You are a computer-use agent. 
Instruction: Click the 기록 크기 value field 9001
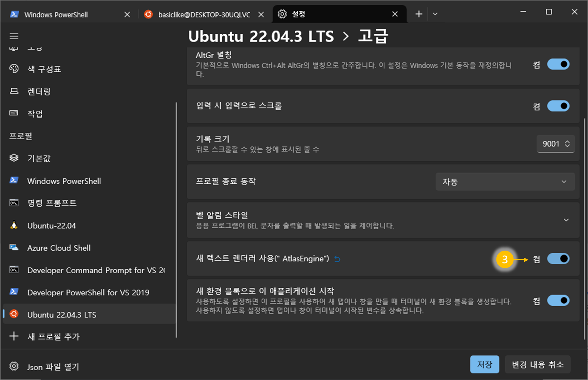pos(551,144)
